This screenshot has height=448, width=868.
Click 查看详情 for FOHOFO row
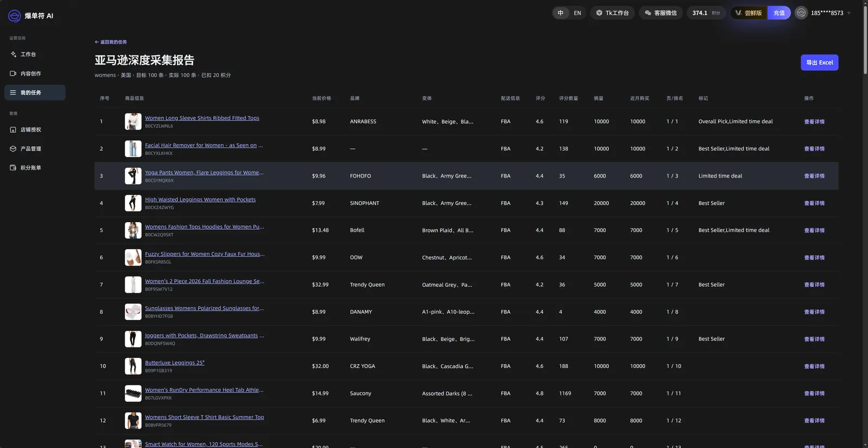point(814,176)
